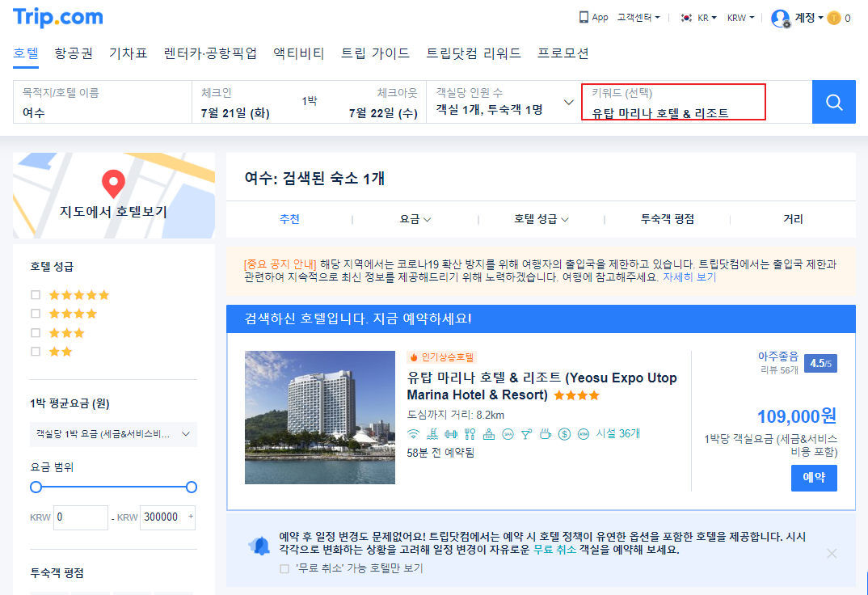Click the 24-hour front desk icon
868x595 pixels.
click(489, 434)
